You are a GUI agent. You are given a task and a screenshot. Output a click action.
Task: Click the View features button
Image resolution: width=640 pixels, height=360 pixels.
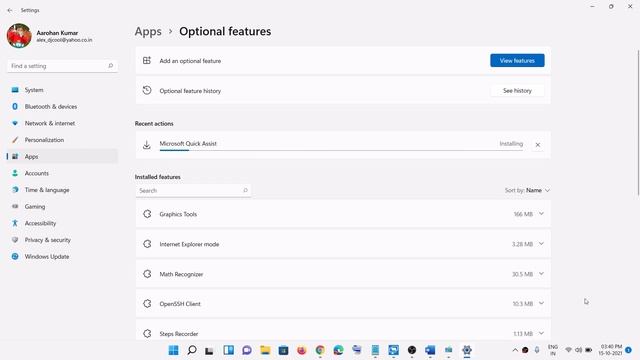pyautogui.click(x=517, y=60)
